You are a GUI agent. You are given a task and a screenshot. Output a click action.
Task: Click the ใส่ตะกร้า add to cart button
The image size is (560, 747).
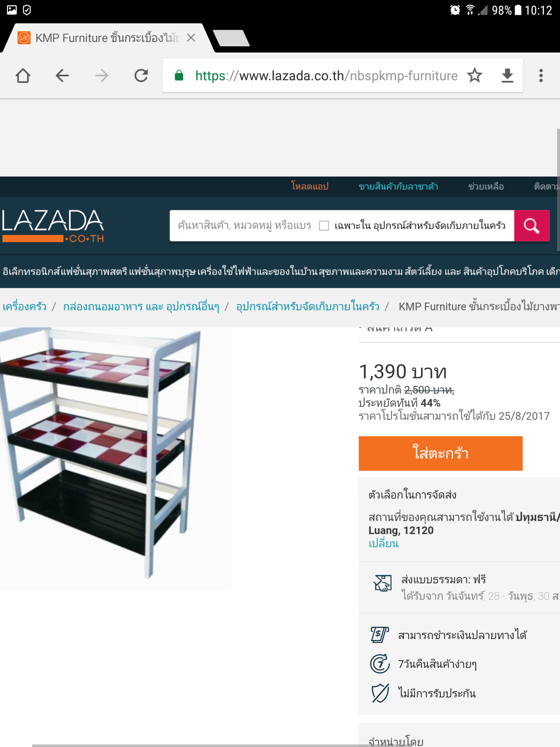440,453
